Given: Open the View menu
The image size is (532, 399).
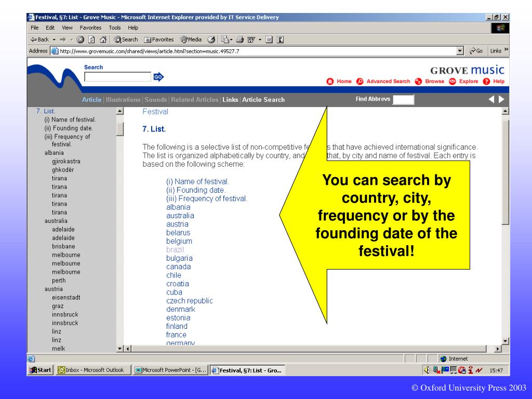Looking at the screenshot, I should 67,28.
